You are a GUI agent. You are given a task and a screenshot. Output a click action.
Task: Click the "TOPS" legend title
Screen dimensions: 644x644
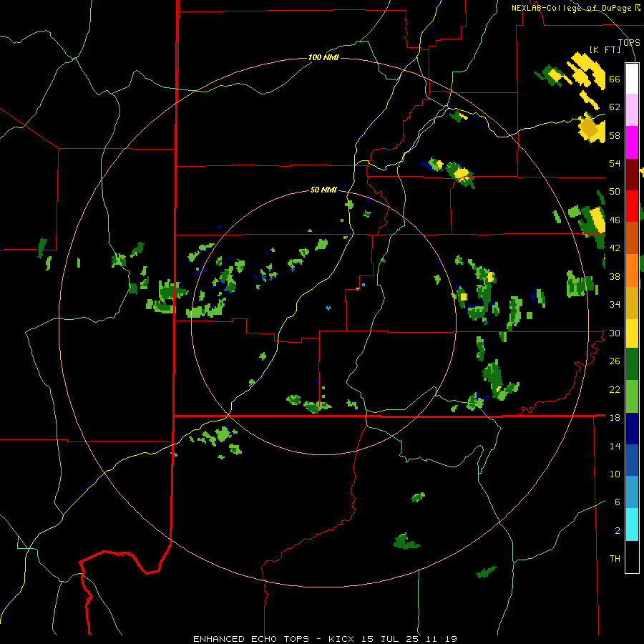(629, 42)
